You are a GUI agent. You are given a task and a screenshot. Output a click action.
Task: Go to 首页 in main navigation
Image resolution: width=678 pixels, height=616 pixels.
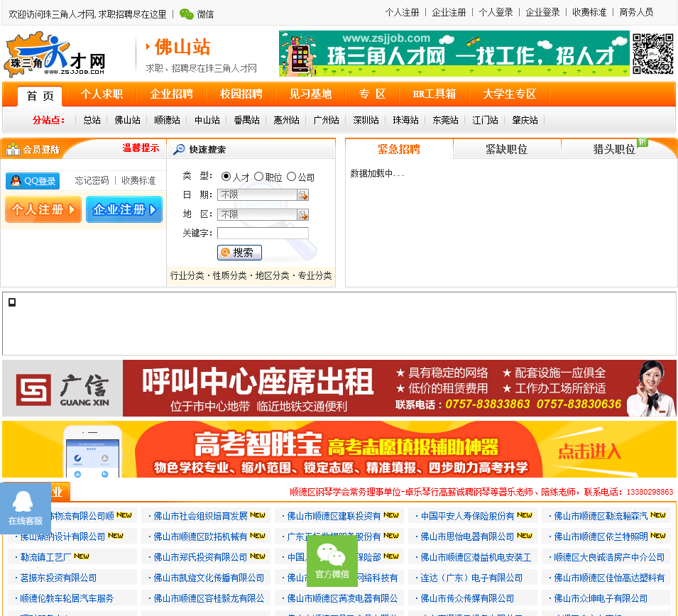[40, 96]
